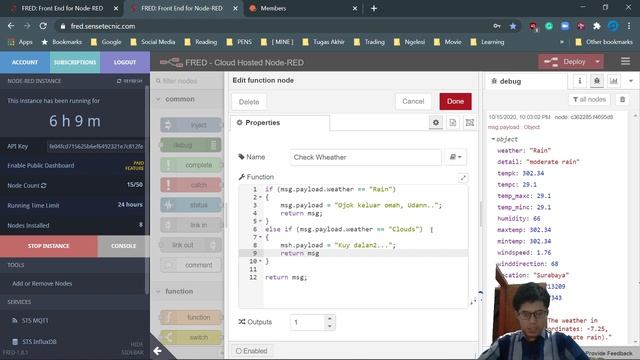
Task: Select the switch node in palette
Action: [x=191, y=337]
